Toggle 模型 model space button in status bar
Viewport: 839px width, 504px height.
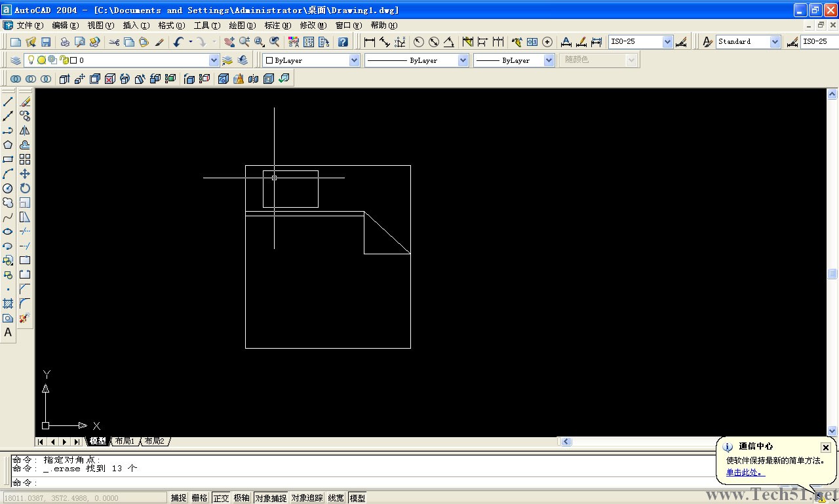pyautogui.click(x=357, y=498)
